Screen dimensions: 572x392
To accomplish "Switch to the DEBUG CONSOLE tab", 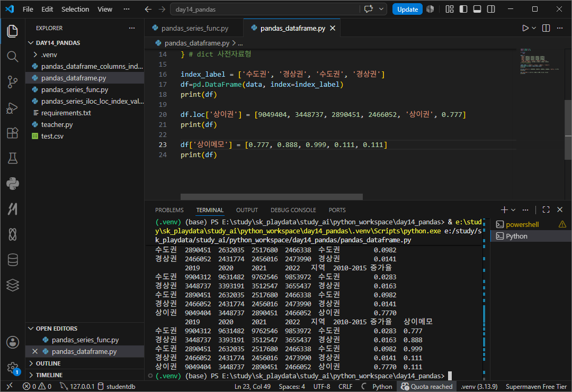I will tap(293, 210).
